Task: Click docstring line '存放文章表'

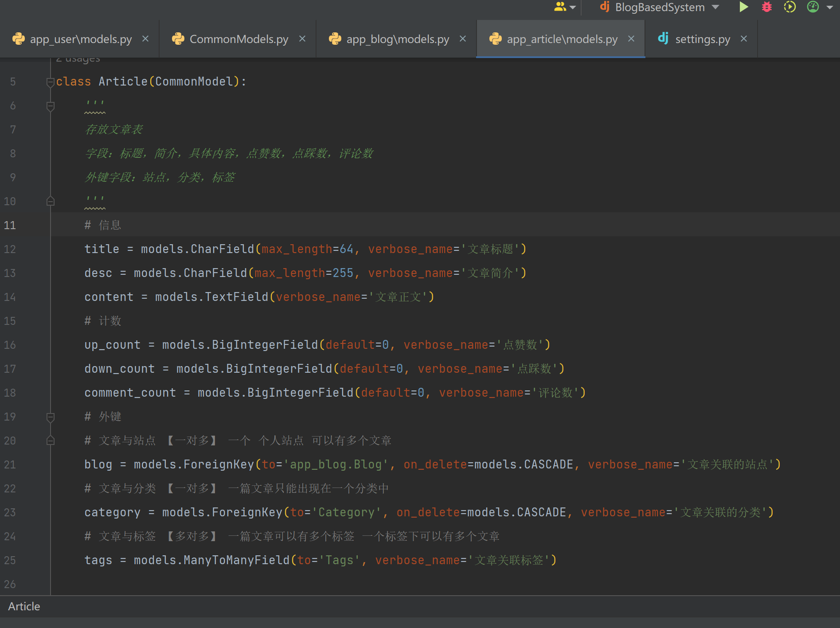Action: [114, 129]
